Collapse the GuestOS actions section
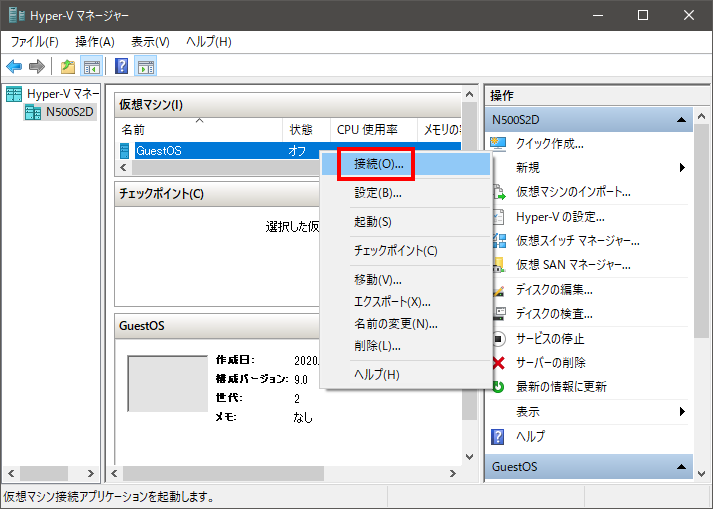Viewport: 713px width, 509px height. (681, 467)
